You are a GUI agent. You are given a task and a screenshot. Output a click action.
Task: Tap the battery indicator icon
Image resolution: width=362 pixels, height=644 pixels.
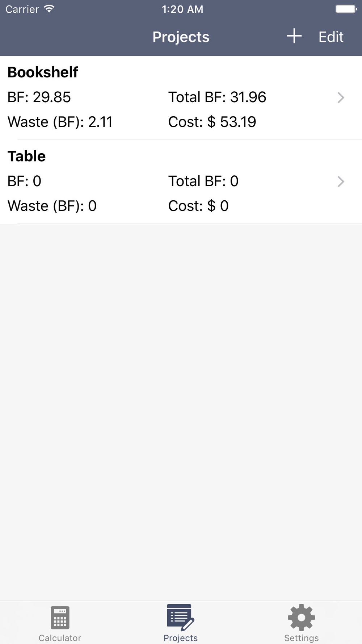coord(346,9)
